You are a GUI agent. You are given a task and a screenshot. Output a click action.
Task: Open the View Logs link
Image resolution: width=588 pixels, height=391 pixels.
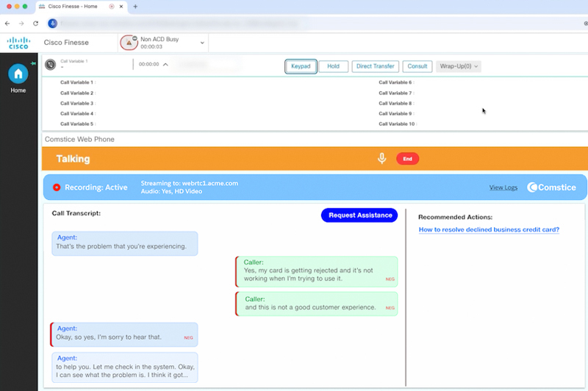point(503,187)
